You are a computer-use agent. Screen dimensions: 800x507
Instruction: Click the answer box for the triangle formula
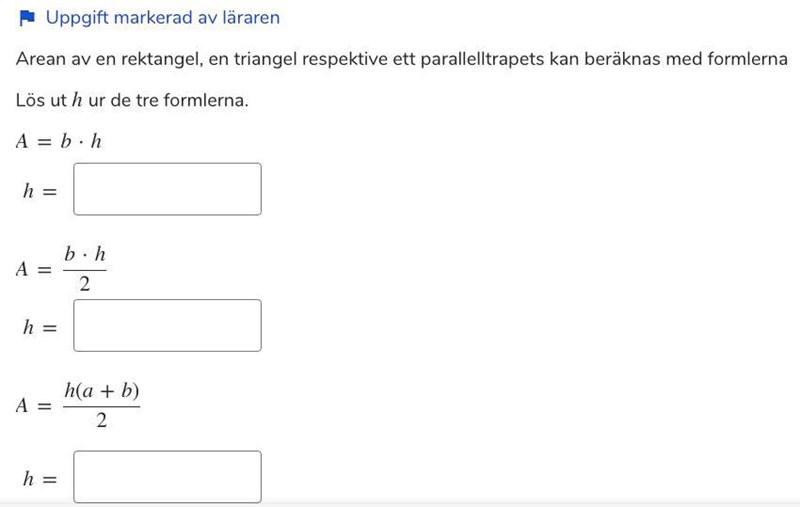point(167,325)
